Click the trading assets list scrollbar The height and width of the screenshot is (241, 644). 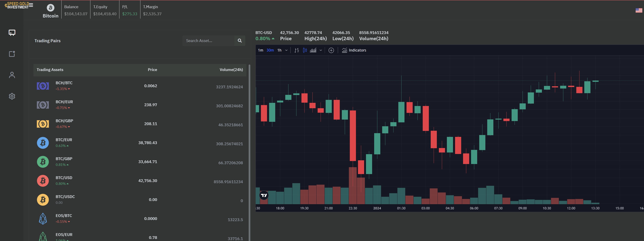[249, 150]
